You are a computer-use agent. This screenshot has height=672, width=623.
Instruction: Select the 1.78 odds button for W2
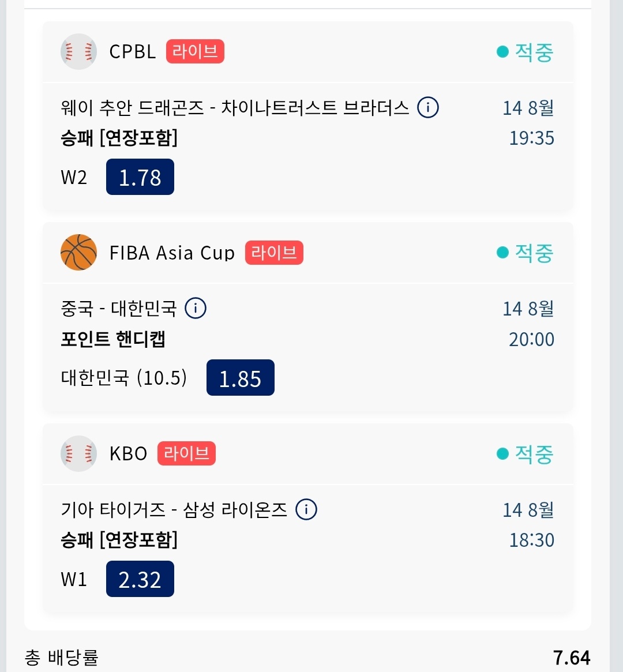(x=140, y=177)
